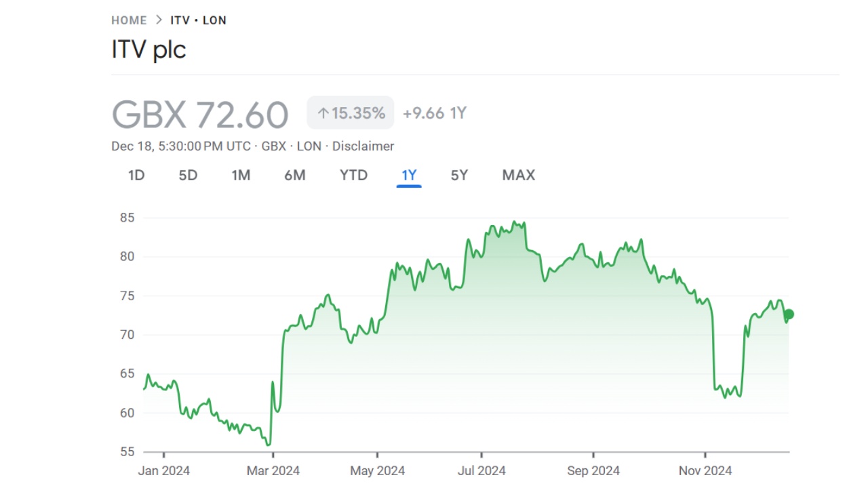Click the HOME breadcrumb link
Image resolution: width=868 pixels, height=488 pixels.
tap(129, 20)
